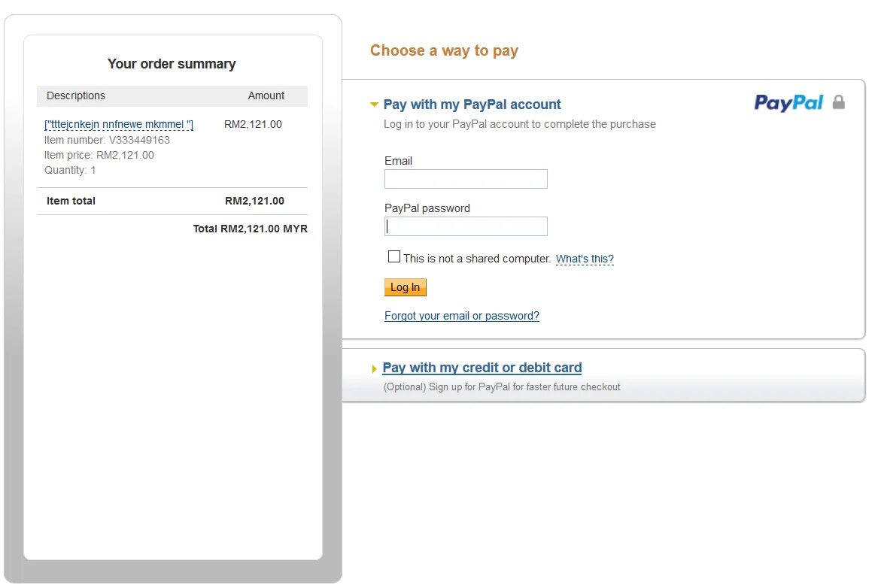Click the Descriptions column header

[x=76, y=95]
